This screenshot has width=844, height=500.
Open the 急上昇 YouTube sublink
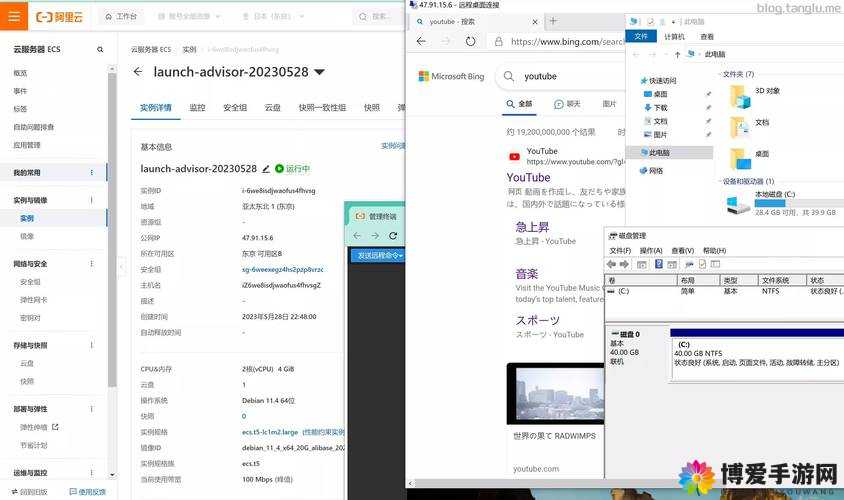[x=532, y=227]
